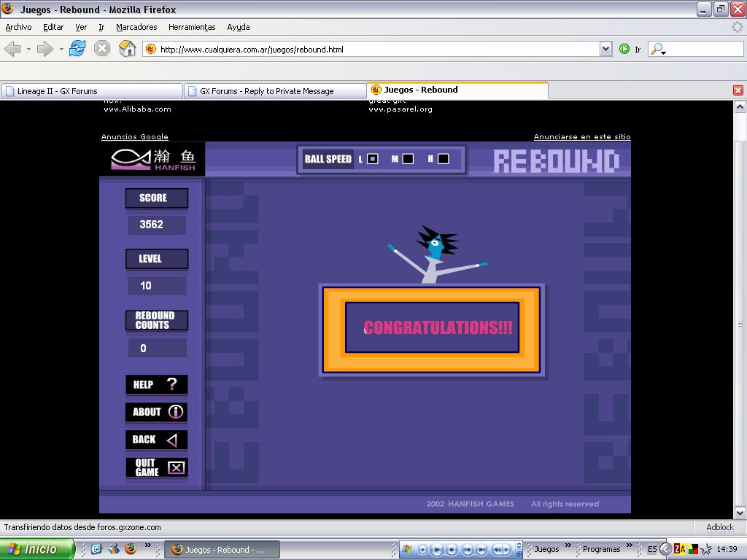
Task: Open the Archivo menu
Action: click(x=18, y=27)
